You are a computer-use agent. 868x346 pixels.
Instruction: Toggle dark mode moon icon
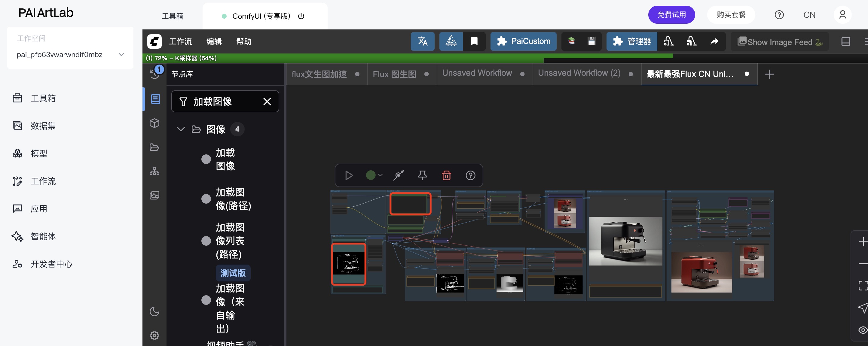pyautogui.click(x=154, y=311)
